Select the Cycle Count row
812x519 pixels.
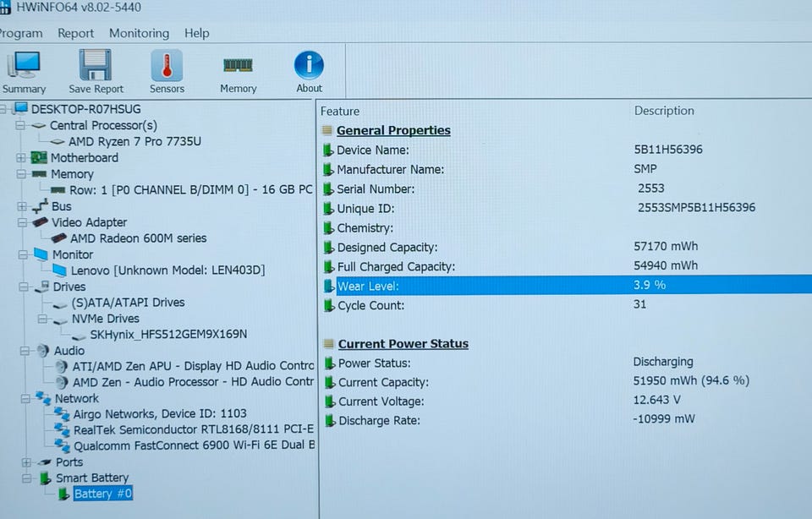click(567, 305)
